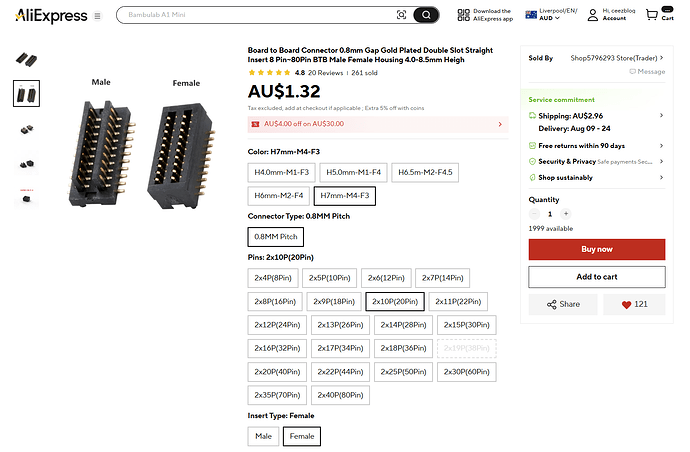
Task: Select the 2x12P(24Pin) option
Action: point(277,325)
